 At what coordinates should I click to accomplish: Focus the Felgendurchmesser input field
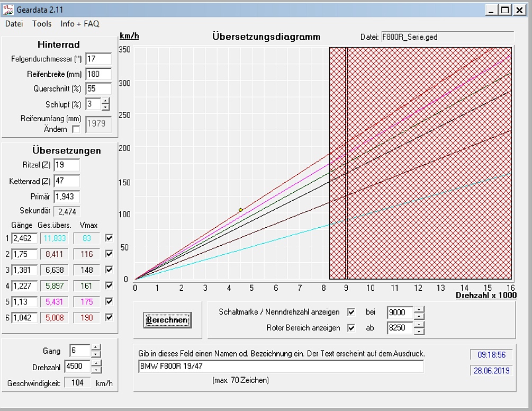pos(98,59)
